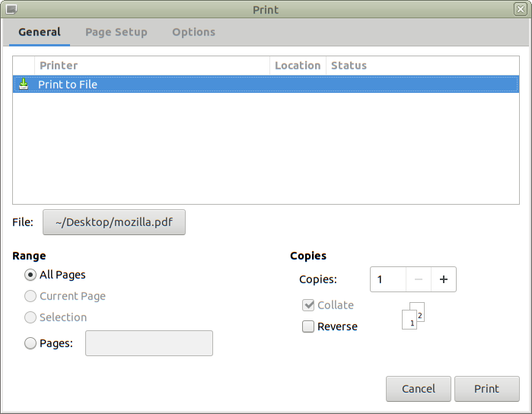This screenshot has width=532, height=414.
Task: Click the Print to File printer icon
Action: (x=24, y=84)
